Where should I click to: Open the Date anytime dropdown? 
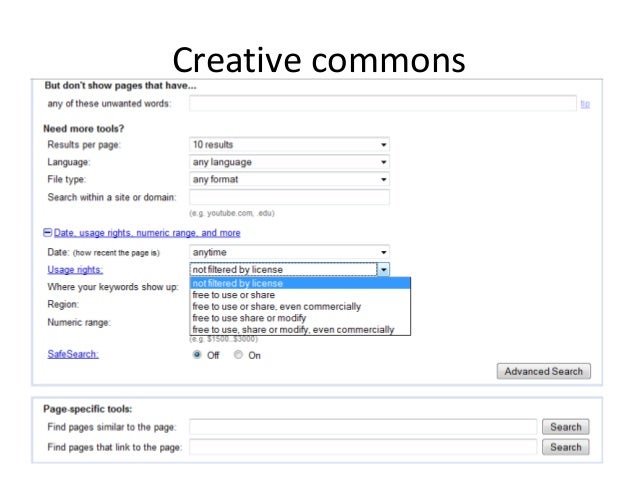pos(289,252)
